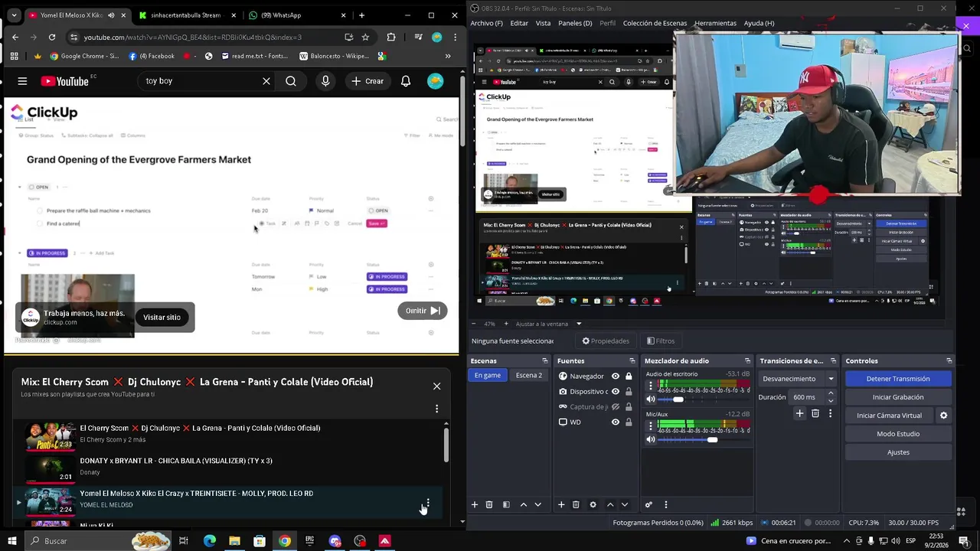Image resolution: width=980 pixels, height=551 pixels.
Task: Toggle visibility of Dispositivo source
Action: 616,392
